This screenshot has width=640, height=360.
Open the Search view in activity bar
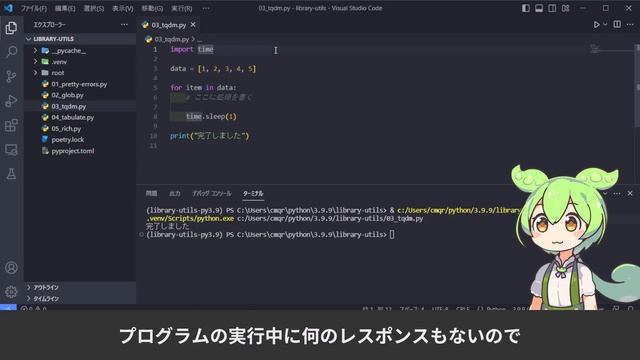click(11, 52)
